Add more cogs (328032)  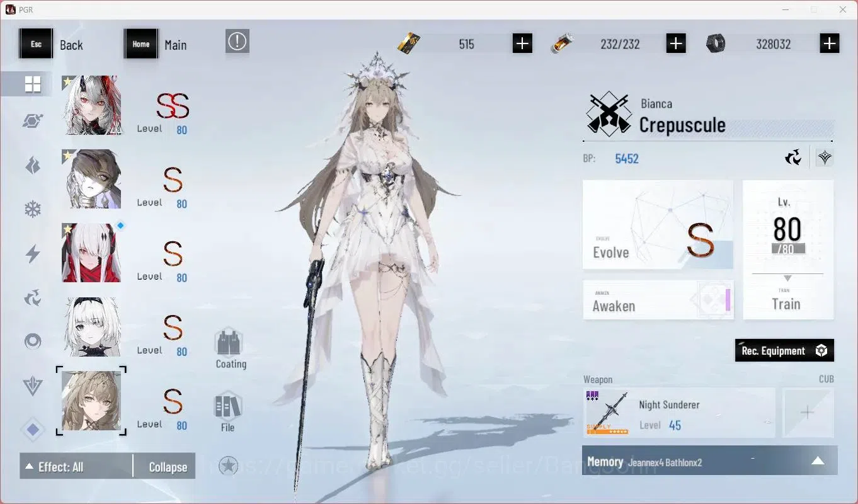pos(830,43)
